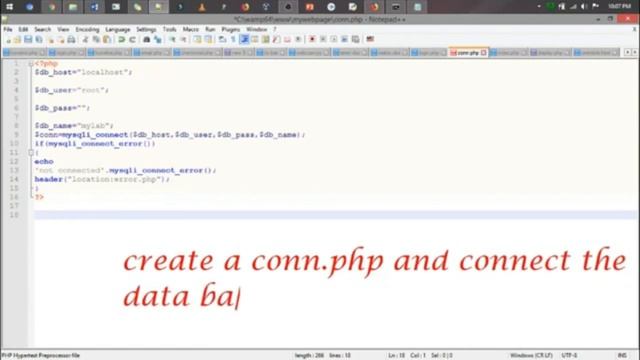Run macro multiple times icon
Image resolution: width=640 pixels, height=360 pixels.
[344, 40]
